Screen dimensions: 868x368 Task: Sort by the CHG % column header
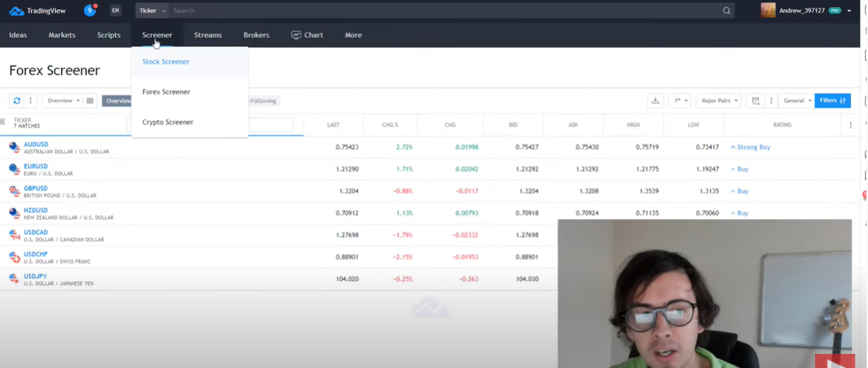pyautogui.click(x=390, y=125)
